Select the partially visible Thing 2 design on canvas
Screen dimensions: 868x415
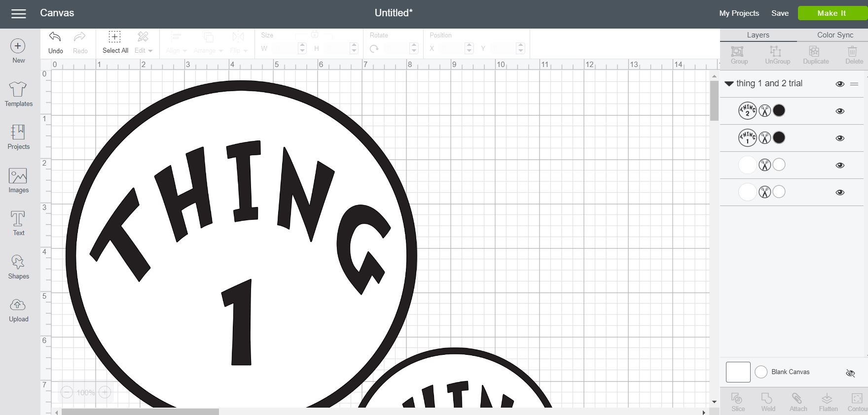[x=454, y=378]
